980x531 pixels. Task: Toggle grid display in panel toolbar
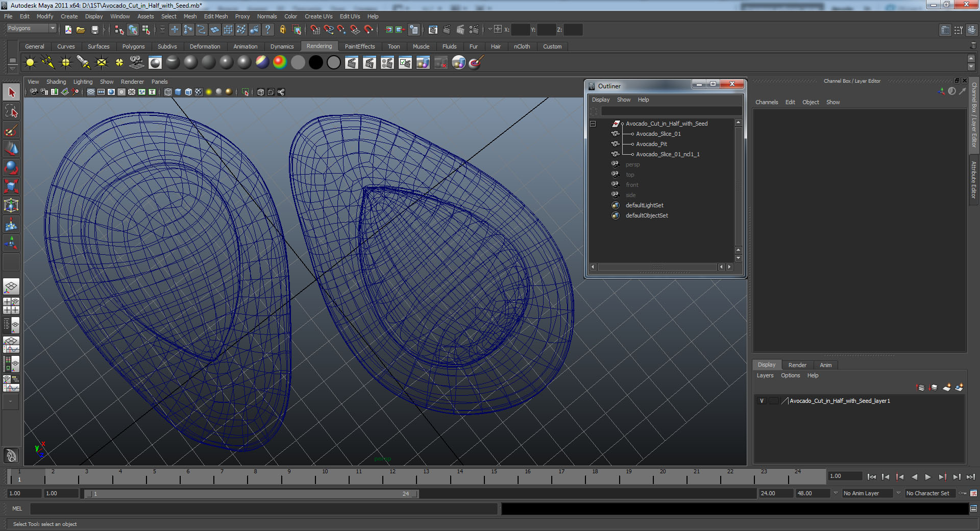tap(91, 92)
